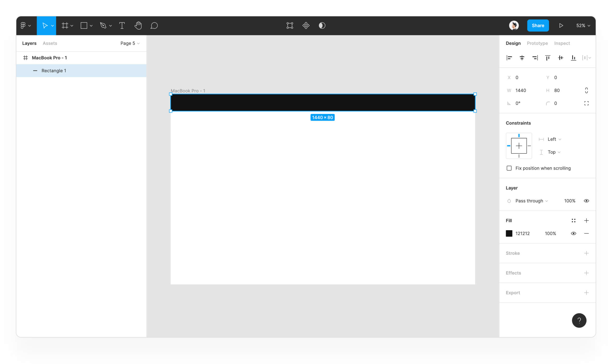Open the help question mark button
612x364 pixels.
[x=579, y=320]
